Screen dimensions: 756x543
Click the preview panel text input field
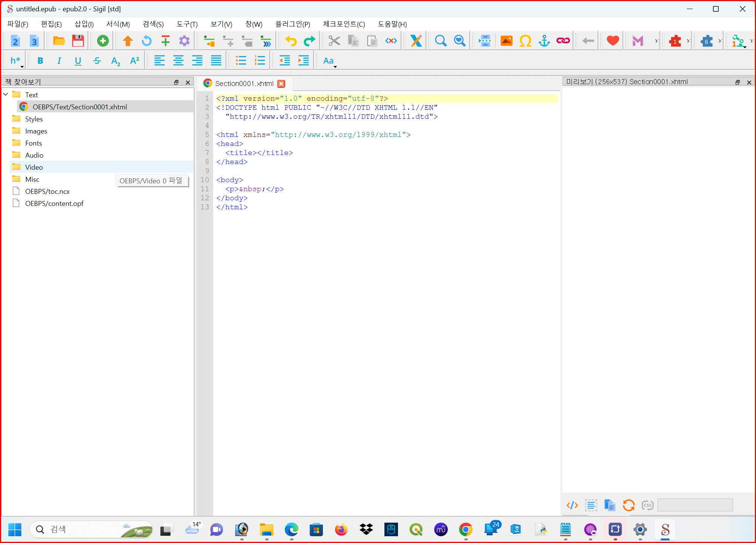[x=695, y=505]
